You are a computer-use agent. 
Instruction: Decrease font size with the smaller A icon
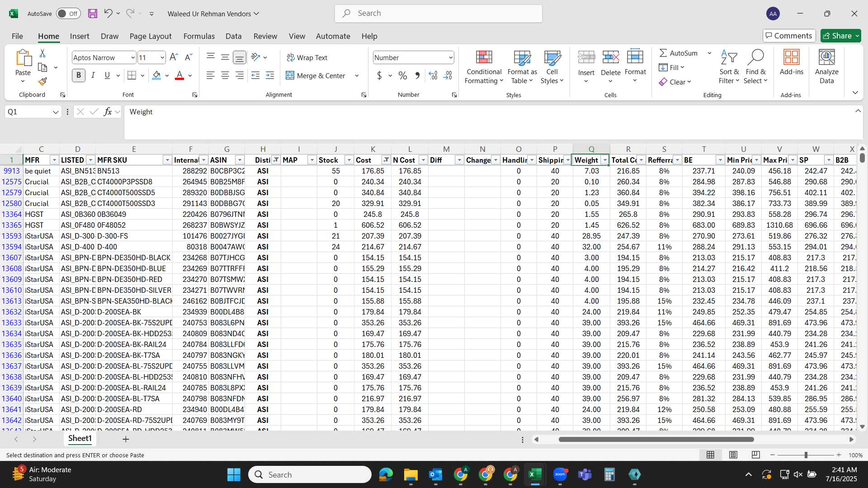click(x=189, y=57)
